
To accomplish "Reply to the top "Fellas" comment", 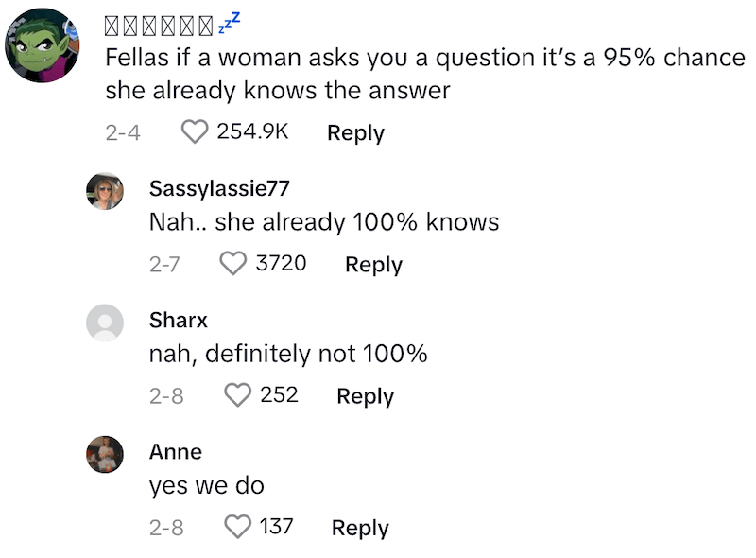I will tap(355, 133).
